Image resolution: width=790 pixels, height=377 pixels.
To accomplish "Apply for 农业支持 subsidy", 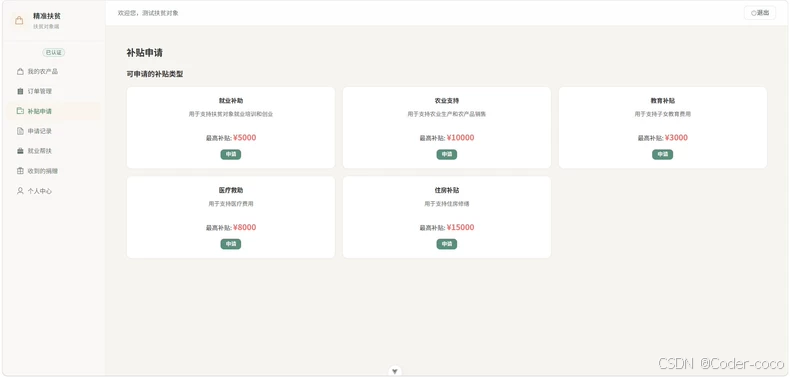I will pyautogui.click(x=447, y=154).
